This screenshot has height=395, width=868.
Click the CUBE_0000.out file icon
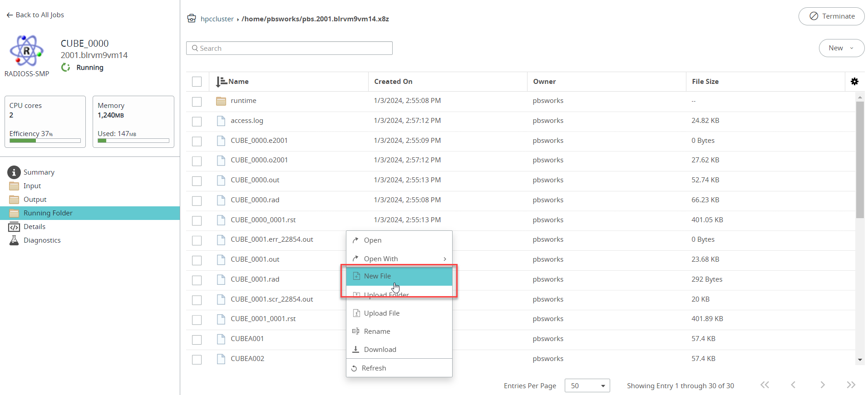click(221, 180)
